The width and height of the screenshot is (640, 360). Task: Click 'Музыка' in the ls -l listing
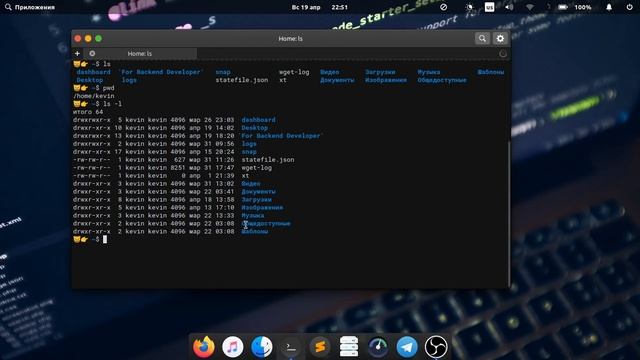(253, 216)
